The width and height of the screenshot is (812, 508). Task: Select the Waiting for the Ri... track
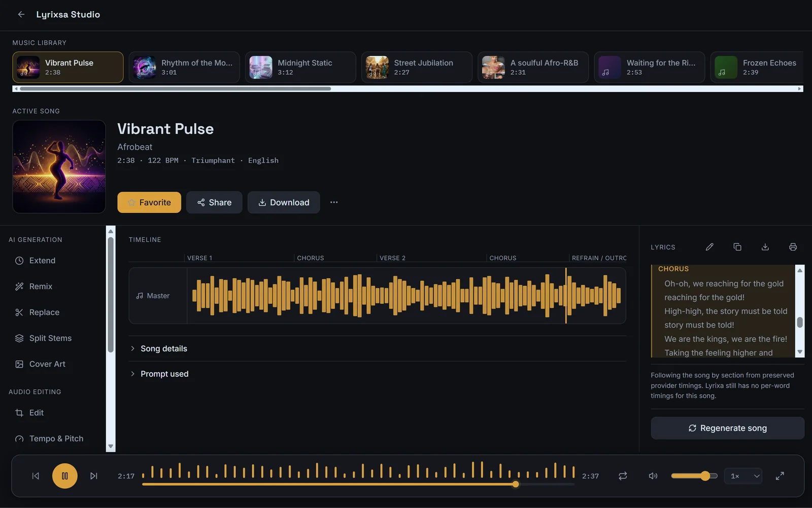649,67
